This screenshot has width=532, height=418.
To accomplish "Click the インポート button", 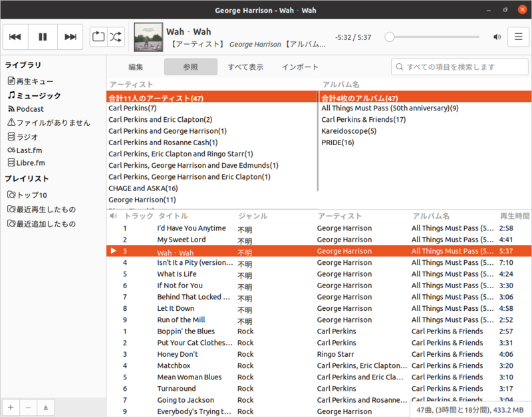I will coord(301,67).
